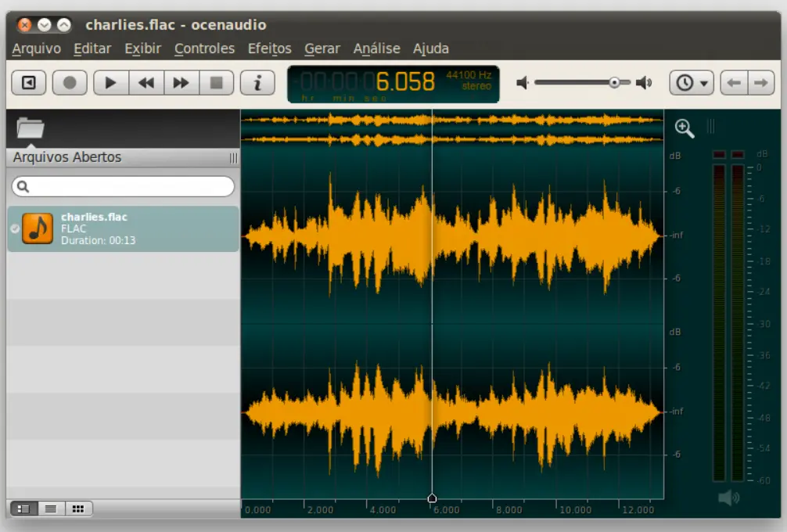Click the level meter grip handle
Viewport: 787px width, 532px height.
tap(710, 126)
